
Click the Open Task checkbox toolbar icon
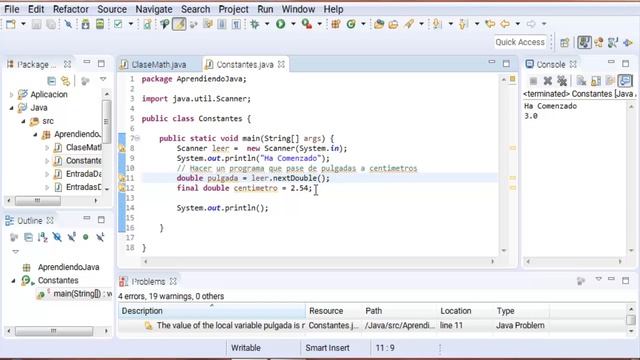coord(118,24)
